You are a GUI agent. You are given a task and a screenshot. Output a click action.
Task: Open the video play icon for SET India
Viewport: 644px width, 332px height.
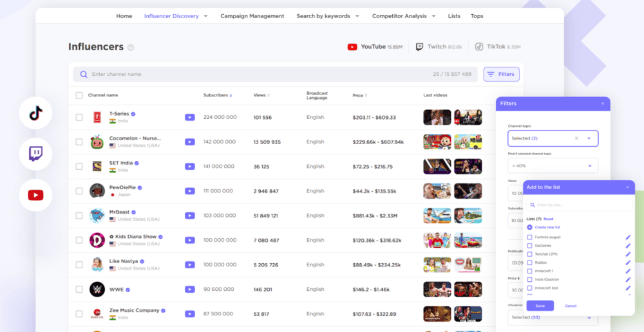click(190, 167)
